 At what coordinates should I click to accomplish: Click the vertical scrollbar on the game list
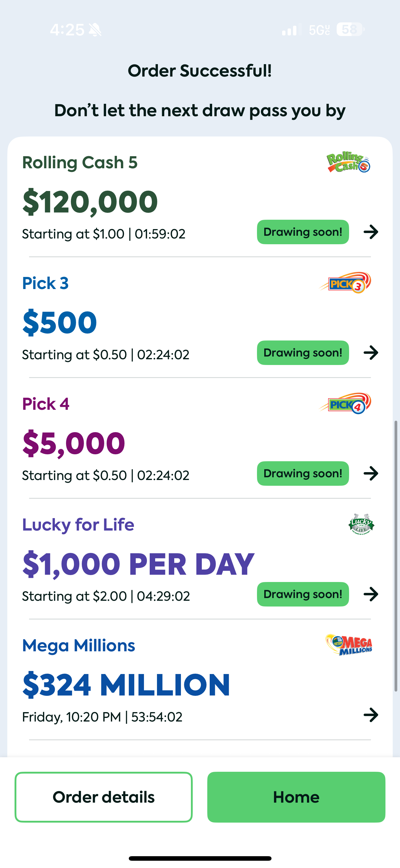tap(396, 556)
